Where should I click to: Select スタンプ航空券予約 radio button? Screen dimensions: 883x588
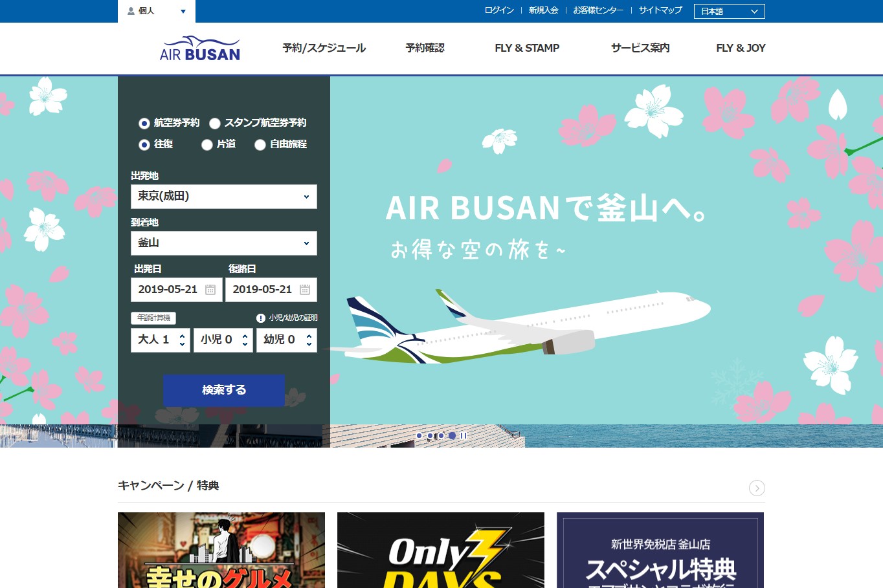click(215, 123)
